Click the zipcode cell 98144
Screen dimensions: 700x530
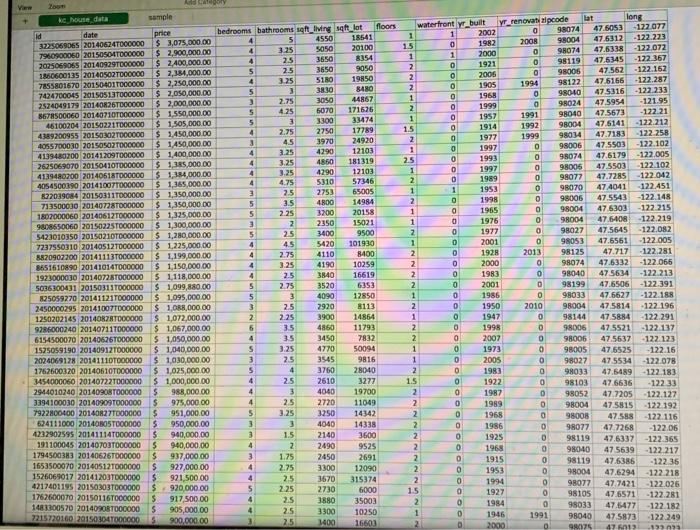point(567,317)
